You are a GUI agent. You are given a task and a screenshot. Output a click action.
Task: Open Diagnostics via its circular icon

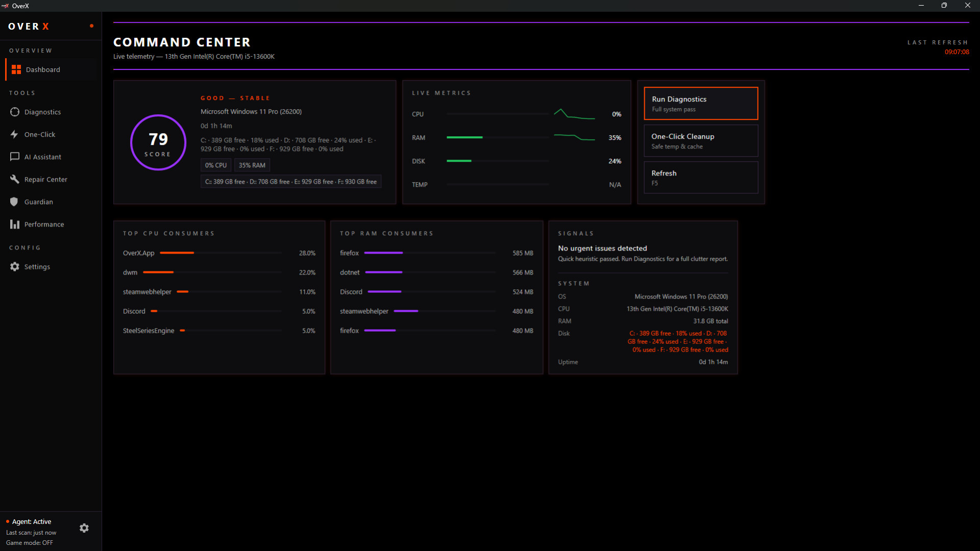[x=15, y=112]
